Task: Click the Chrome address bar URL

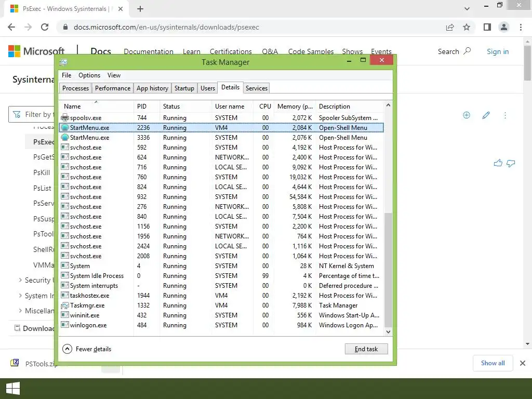Action: tap(166, 27)
